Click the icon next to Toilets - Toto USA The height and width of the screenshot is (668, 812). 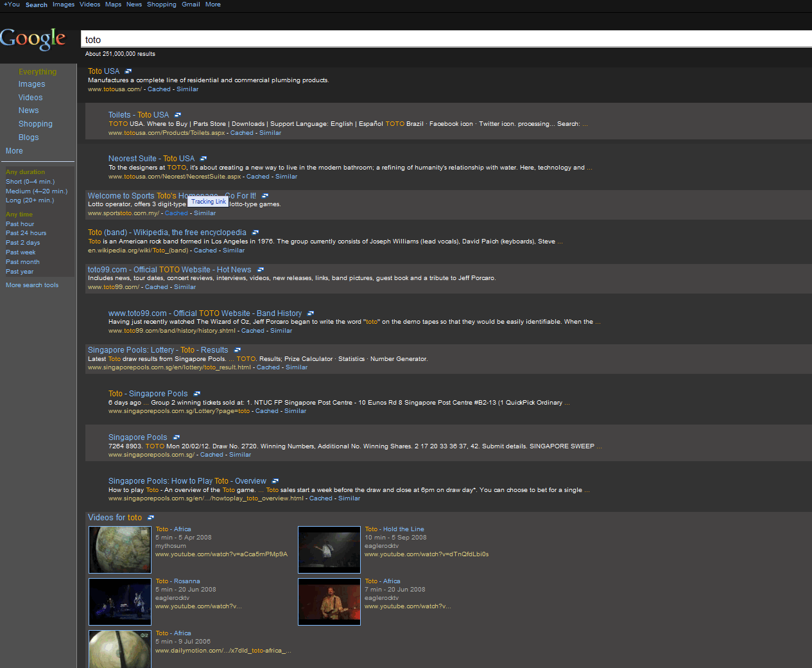pyautogui.click(x=178, y=115)
